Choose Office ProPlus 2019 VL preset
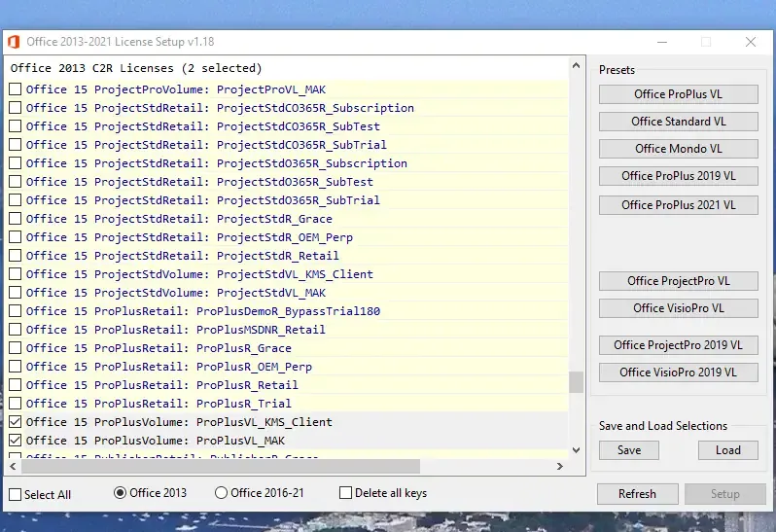The image size is (776, 532). tap(678, 176)
